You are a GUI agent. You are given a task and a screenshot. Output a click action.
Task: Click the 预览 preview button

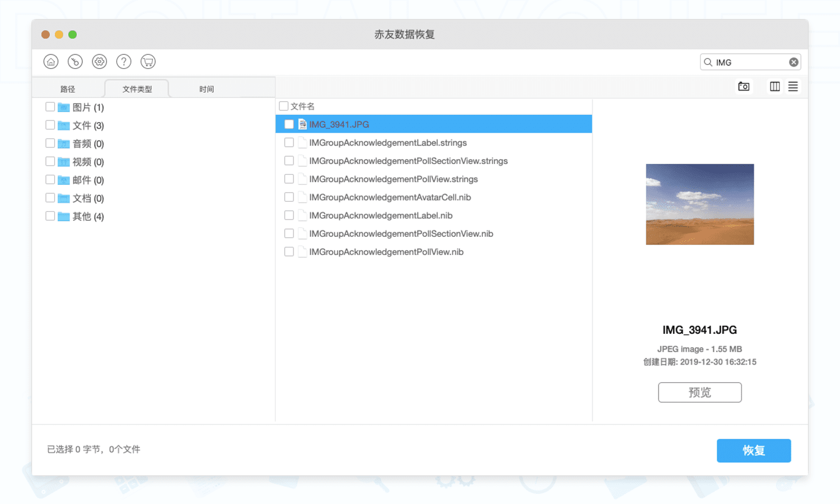point(699,393)
